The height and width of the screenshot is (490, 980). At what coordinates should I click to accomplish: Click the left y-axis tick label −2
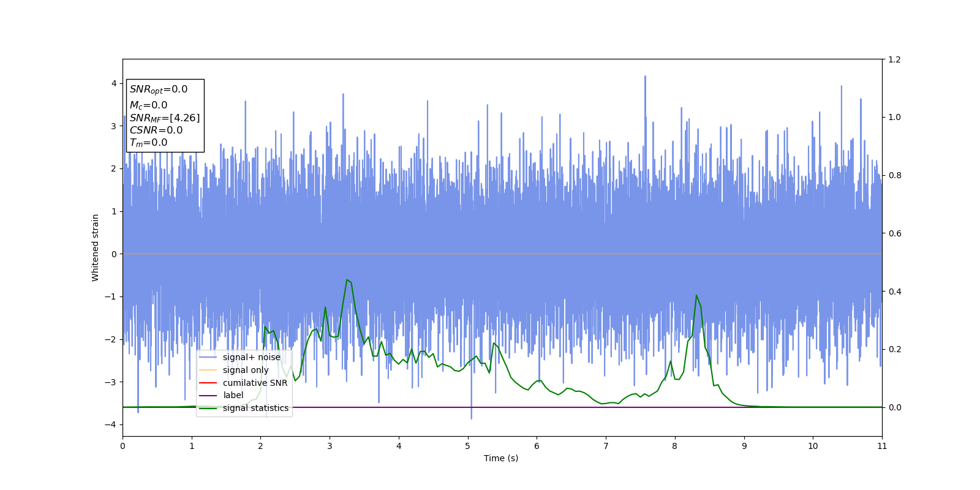point(111,339)
